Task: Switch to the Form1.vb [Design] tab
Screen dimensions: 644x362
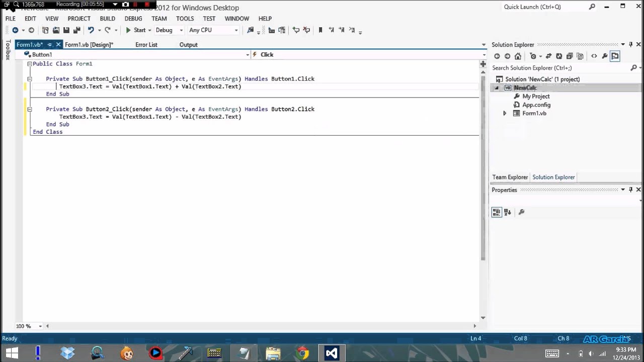Action: tap(89, 45)
